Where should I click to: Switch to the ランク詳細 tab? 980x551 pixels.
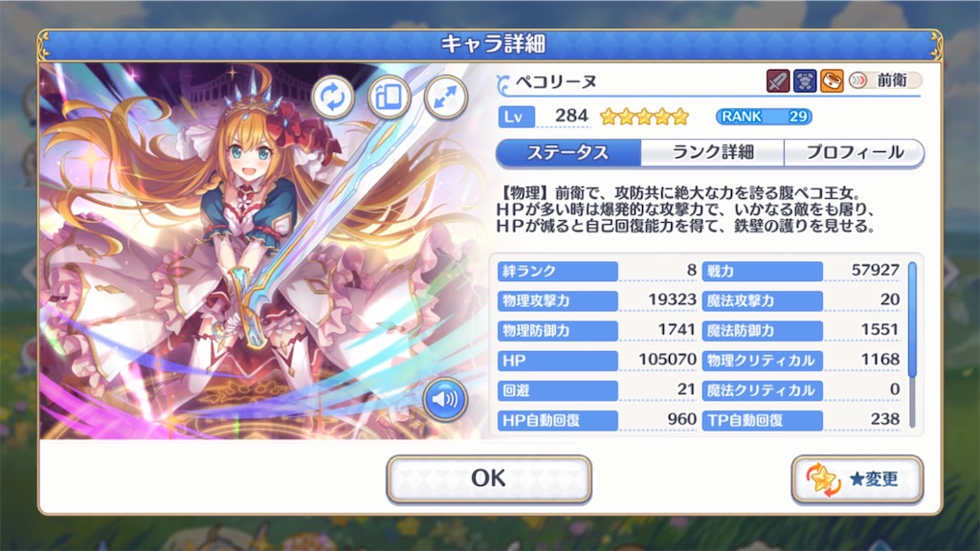712,152
